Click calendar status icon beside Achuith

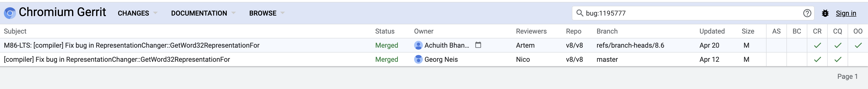pyautogui.click(x=478, y=45)
